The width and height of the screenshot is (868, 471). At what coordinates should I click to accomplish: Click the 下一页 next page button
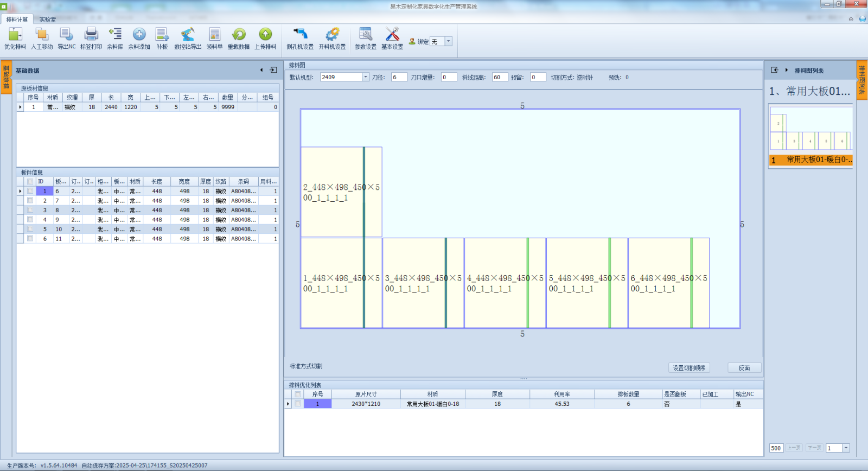(x=814, y=448)
